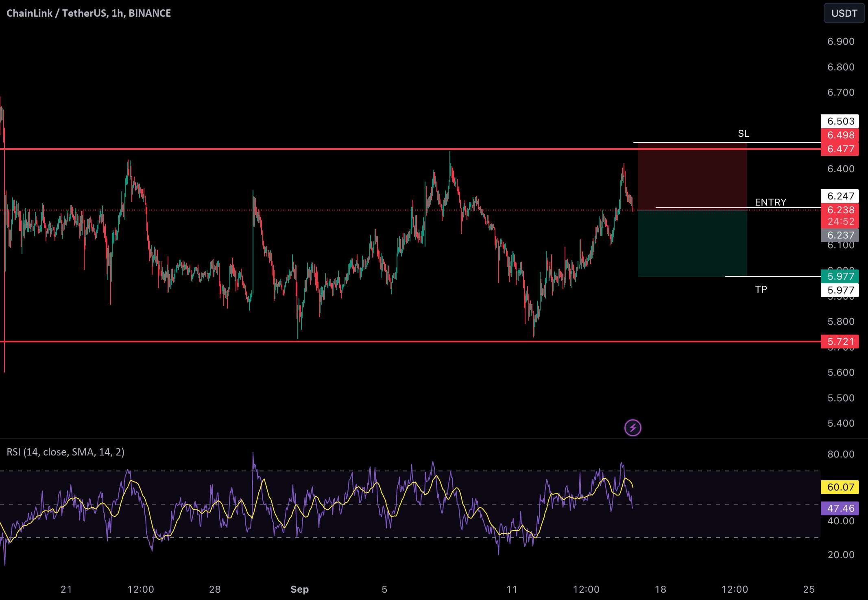Click the 6.700 price scale value
This screenshot has width=868, height=600.
click(x=841, y=92)
